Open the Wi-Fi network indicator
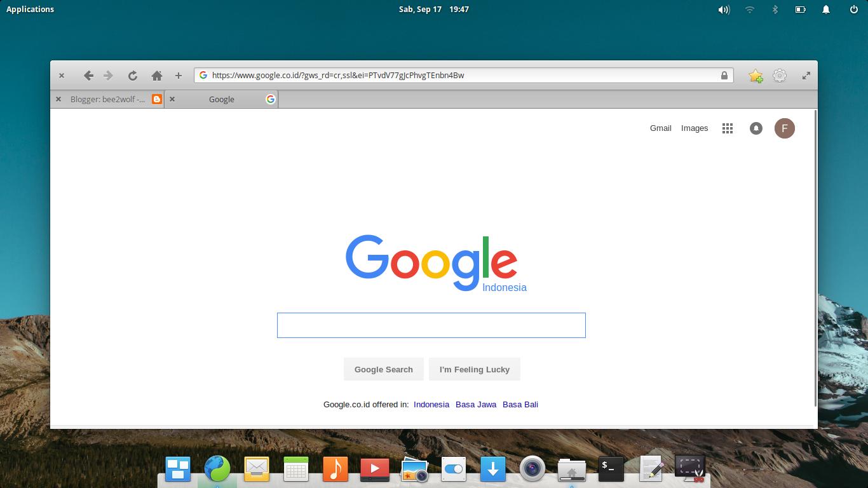The image size is (868, 488). tap(750, 10)
